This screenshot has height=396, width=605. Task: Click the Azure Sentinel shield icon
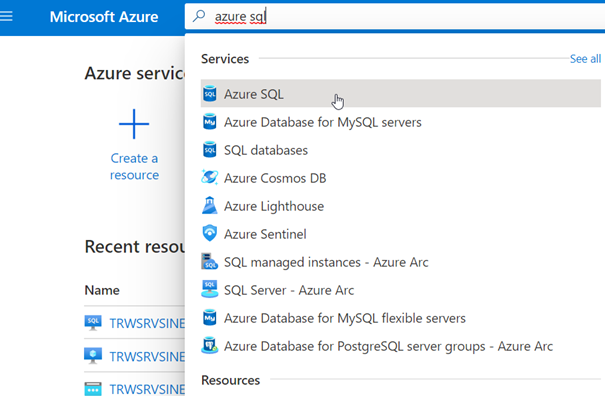210,234
